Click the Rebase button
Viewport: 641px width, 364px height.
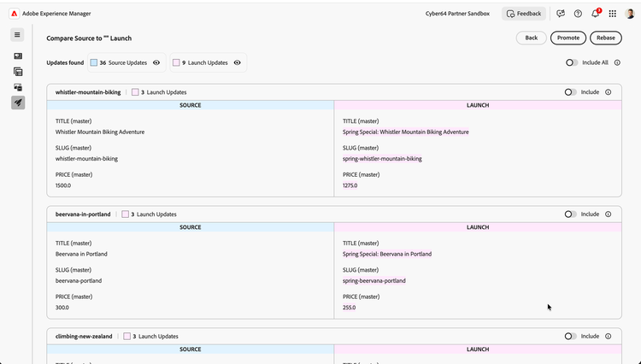click(x=606, y=38)
